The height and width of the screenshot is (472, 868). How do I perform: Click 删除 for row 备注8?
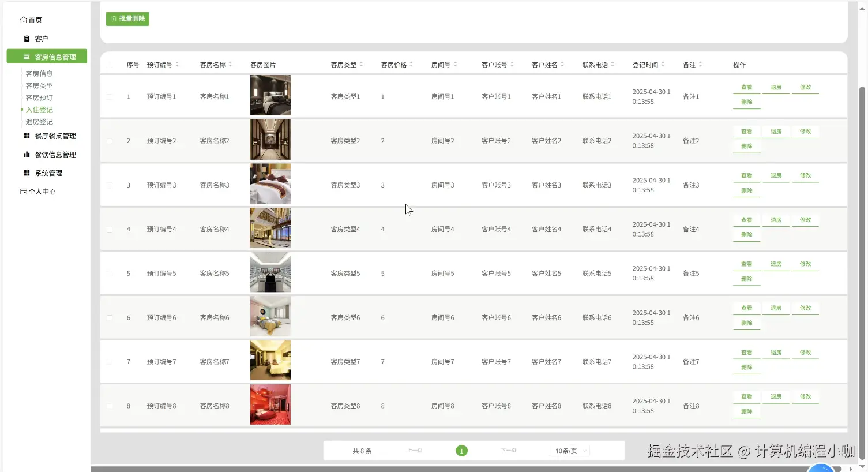pos(746,411)
